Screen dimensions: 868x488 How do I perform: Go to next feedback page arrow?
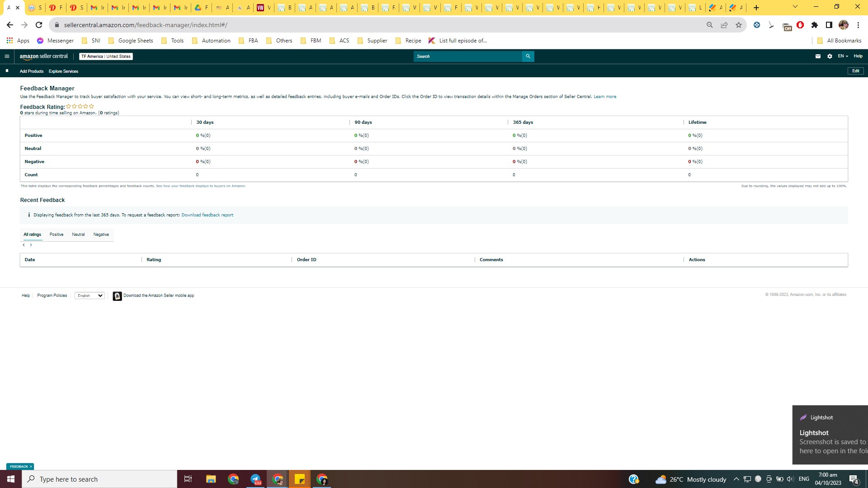coord(31,245)
